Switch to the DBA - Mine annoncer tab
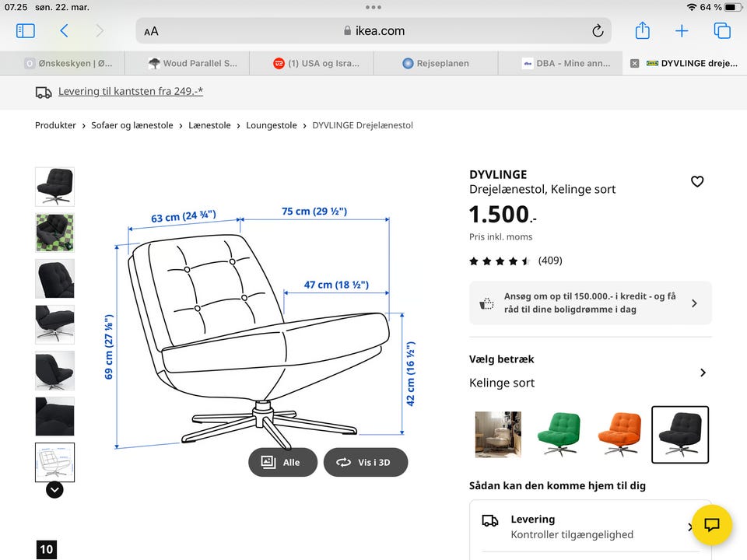This screenshot has height=560, width=747. pos(566,63)
